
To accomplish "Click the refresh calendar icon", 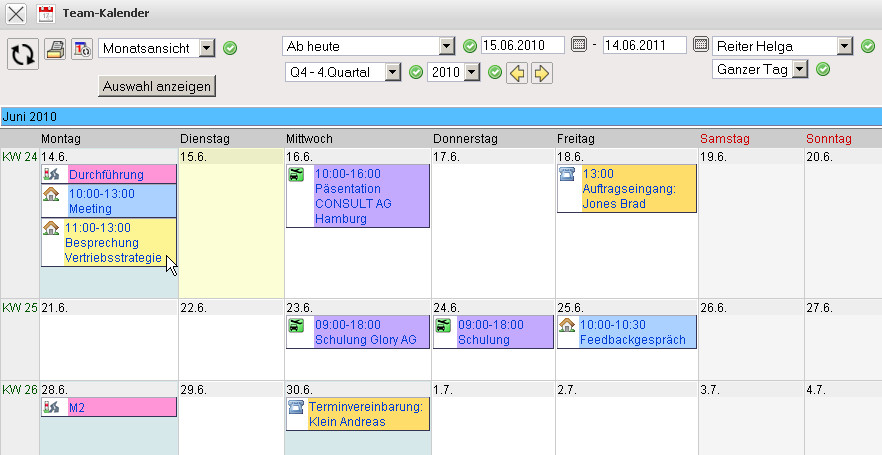I will point(22,54).
